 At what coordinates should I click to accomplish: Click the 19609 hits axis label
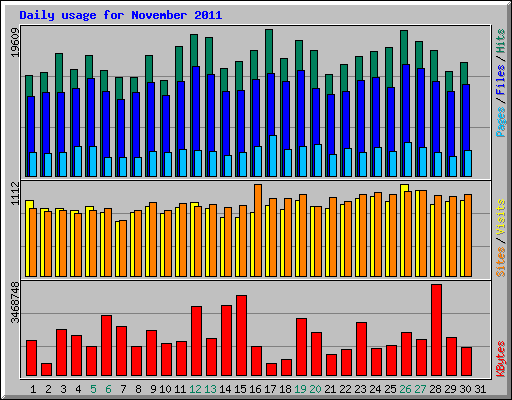[15, 42]
